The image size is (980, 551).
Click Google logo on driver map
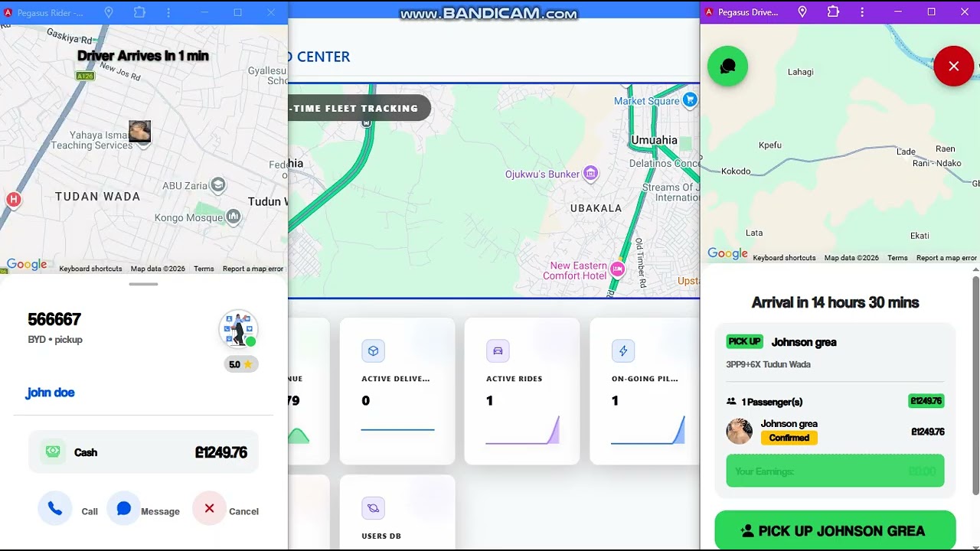[x=727, y=254]
